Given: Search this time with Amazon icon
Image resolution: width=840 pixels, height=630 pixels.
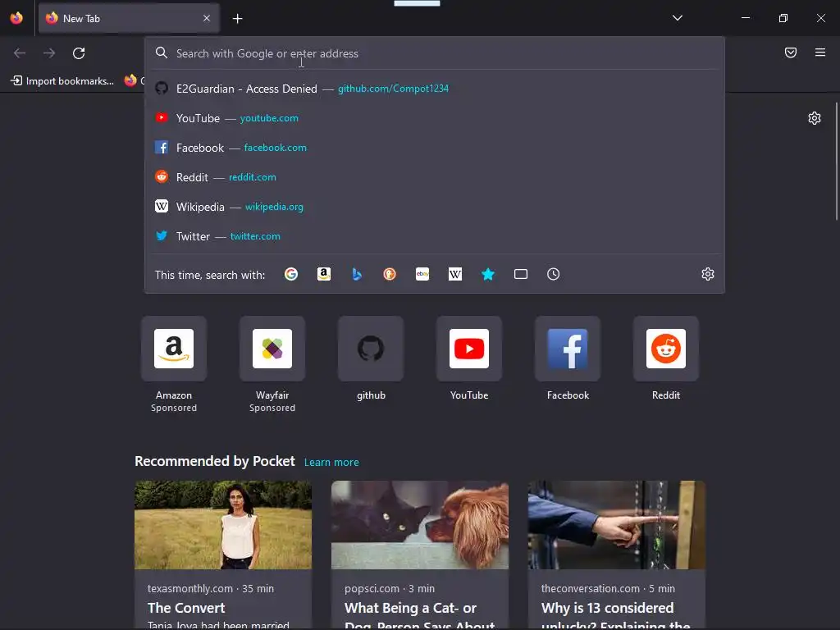Looking at the screenshot, I should [x=323, y=274].
